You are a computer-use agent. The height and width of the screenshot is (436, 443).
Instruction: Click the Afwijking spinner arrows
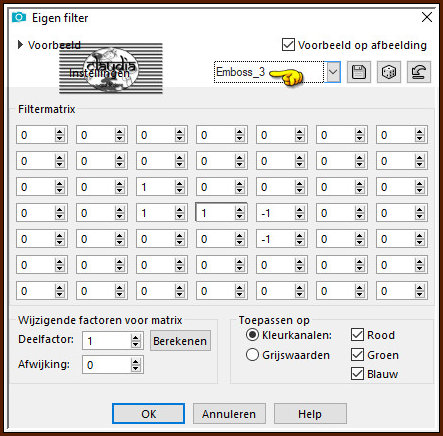[135, 365]
